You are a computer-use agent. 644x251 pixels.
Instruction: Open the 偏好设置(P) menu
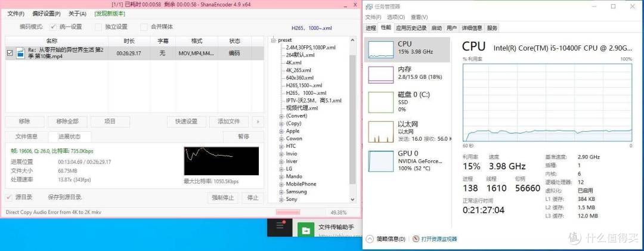[x=47, y=14]
